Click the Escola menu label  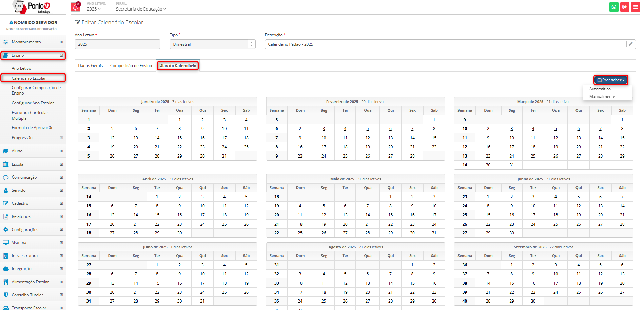(x=18, y=164)
